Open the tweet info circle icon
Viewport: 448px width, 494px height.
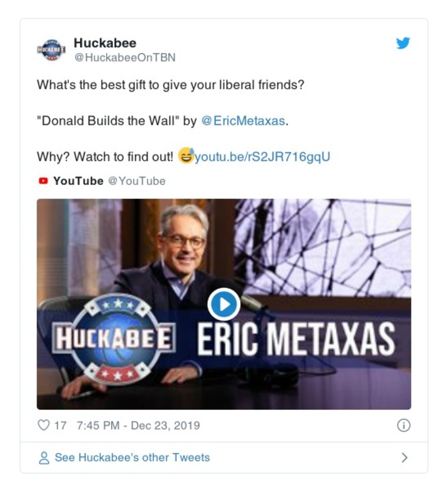[404, 426]
